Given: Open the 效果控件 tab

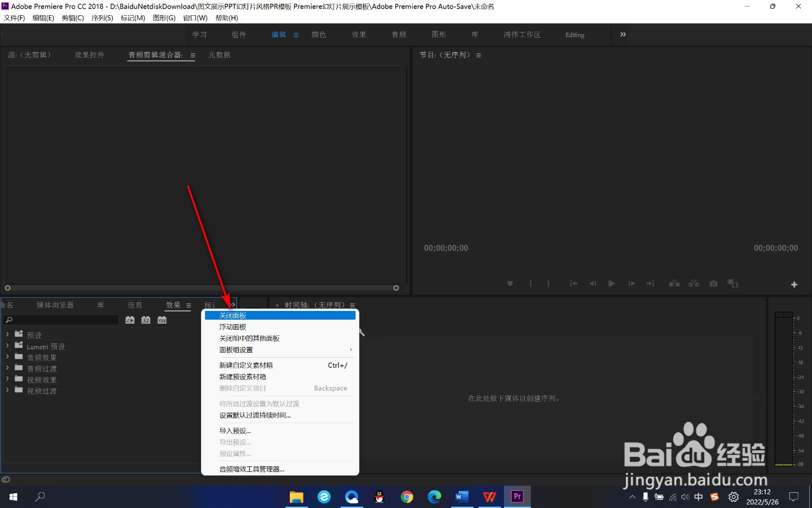Looking at the screenshot, I should (x=89, y=55).
